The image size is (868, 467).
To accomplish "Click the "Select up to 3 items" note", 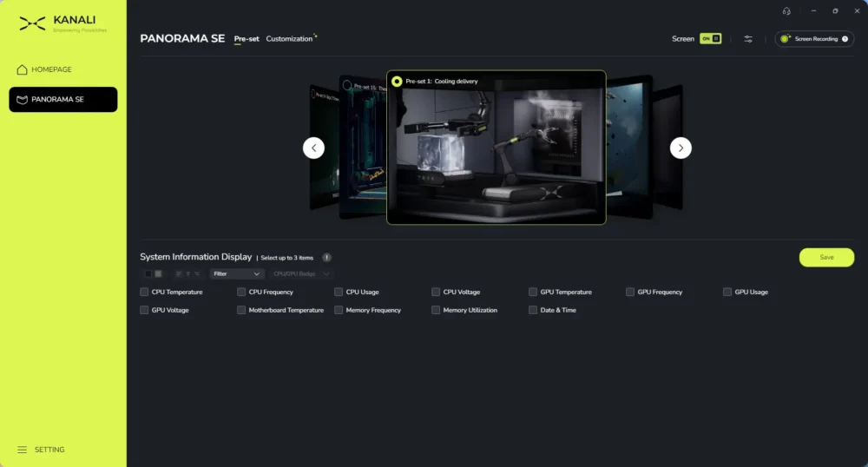I will click(x=286, y=258).
